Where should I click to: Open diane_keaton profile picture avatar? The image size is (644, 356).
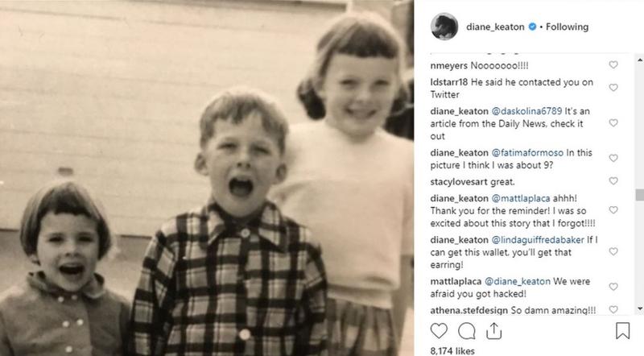coord(444,27)
